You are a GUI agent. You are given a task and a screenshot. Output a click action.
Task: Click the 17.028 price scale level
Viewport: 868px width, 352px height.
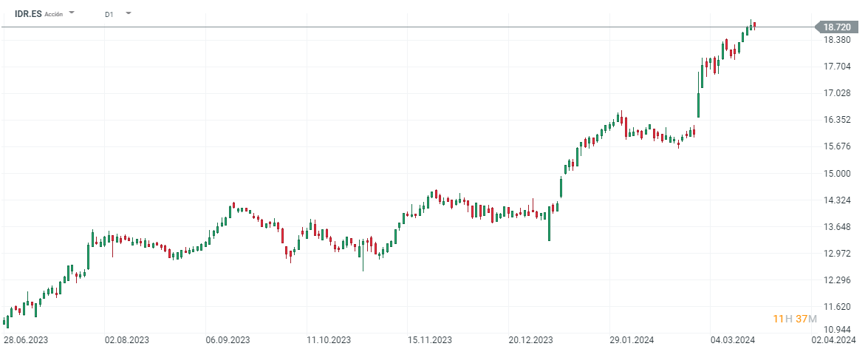click(836, 93)
